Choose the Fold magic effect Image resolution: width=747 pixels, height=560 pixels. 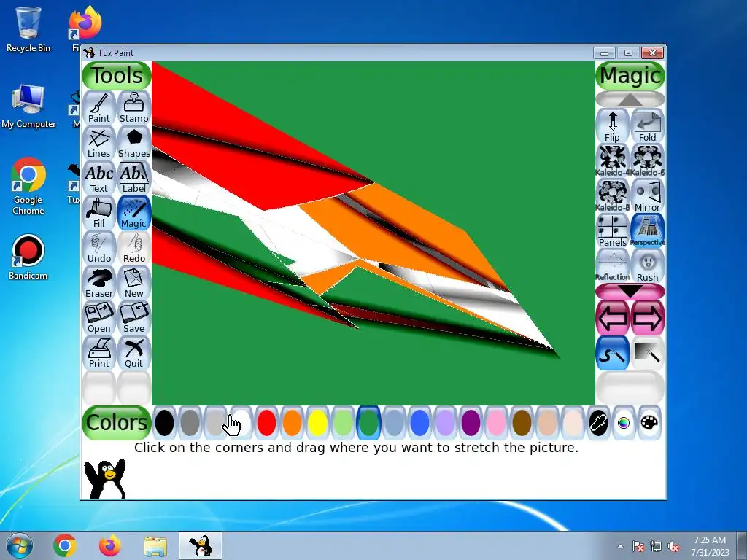(x=648, y=126)
